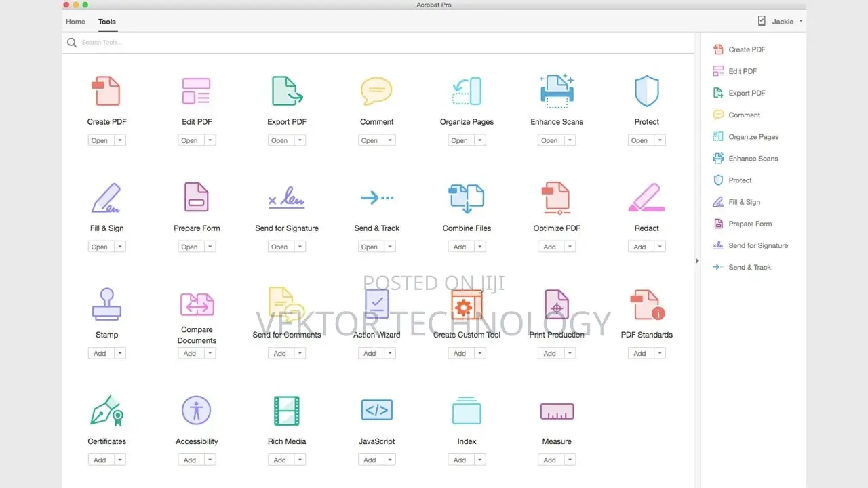Click Open button under Protect
This screenshot has width=868, height=488.
point(639,140)
